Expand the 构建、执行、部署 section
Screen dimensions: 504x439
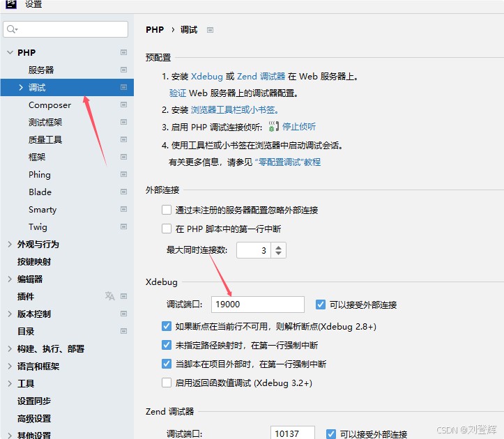coord(10,348)
